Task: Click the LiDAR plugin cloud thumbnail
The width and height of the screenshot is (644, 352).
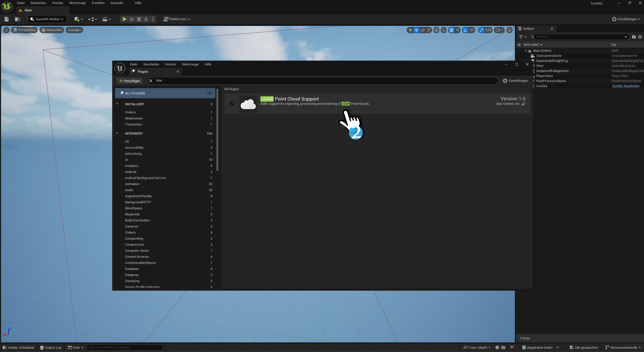Action: pos(248,104)
